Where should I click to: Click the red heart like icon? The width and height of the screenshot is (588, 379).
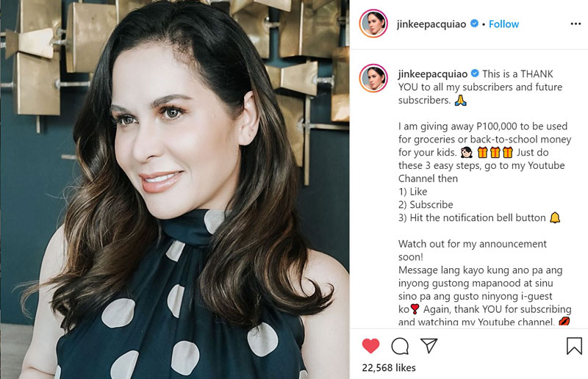pyautogui.click(x=370, y=346)
